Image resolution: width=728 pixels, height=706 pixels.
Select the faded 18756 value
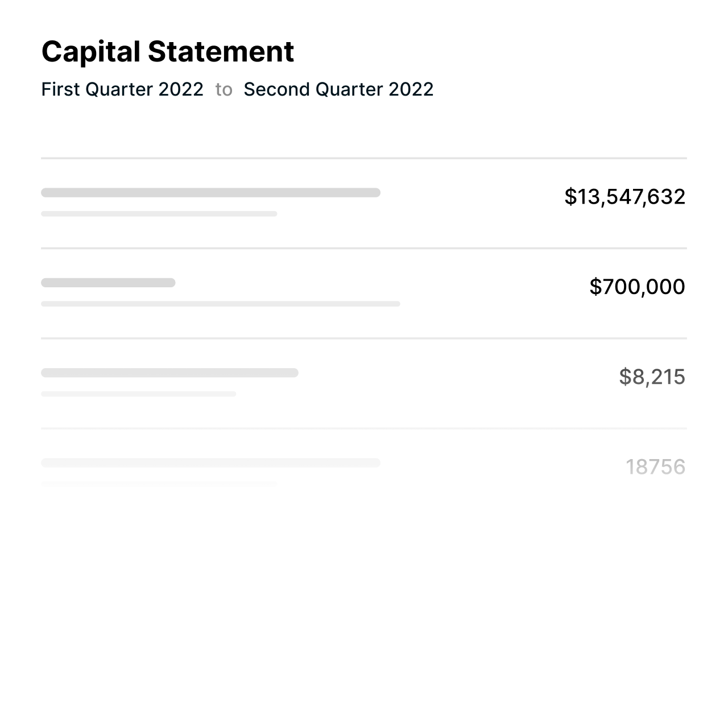656,467
